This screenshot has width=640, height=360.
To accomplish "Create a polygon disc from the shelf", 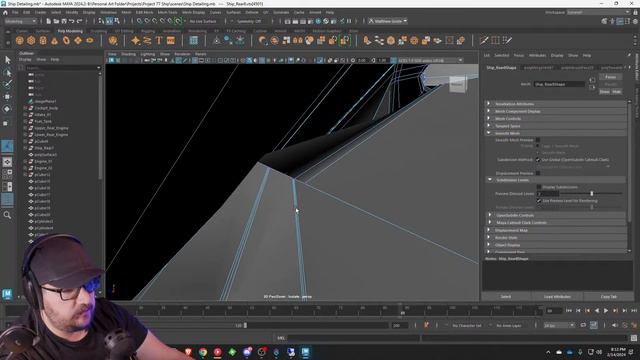I will tap(90, 40).
